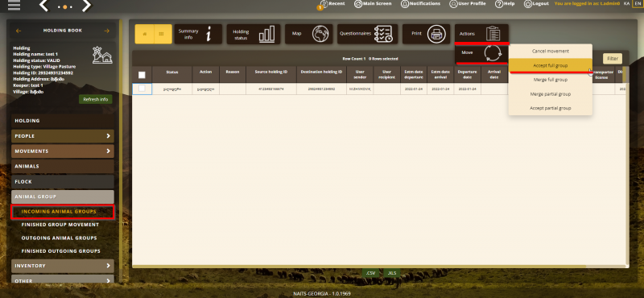Screen dimensions: 644x298
Task: Click the Refresh info button
Action: pos(95,100)
